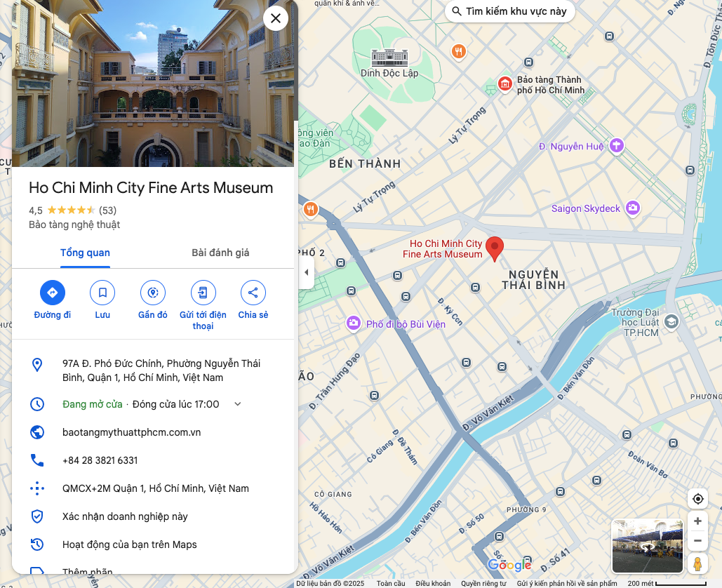Click the Điều khoản footer link

click(434, 583)
